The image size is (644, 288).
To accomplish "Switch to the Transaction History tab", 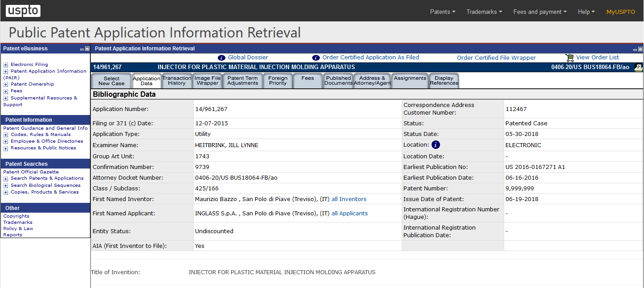I will pyautogui.click(x=177, y=81).
